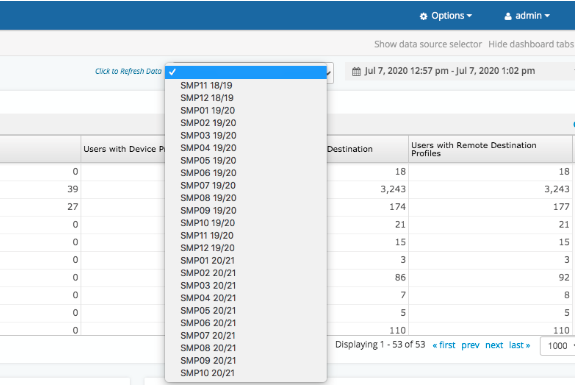
Task: Select the blank checked dropdown option
Action: click(x=246, y=72)
